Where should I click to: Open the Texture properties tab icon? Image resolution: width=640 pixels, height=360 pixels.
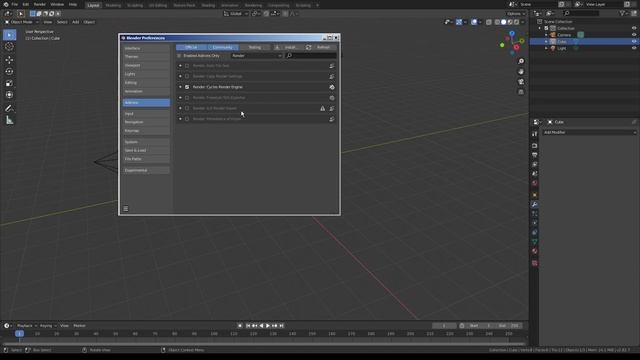pos(535,263)
